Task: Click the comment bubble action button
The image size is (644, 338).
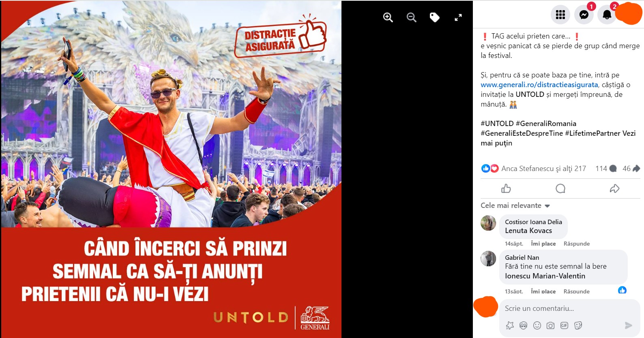Action: pos(560,188)
